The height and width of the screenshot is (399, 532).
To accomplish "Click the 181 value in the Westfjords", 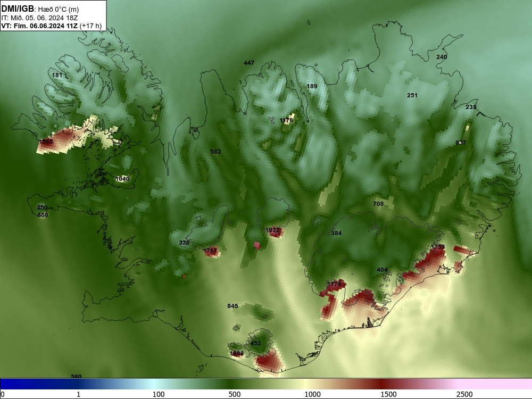I will click(57, 75).
